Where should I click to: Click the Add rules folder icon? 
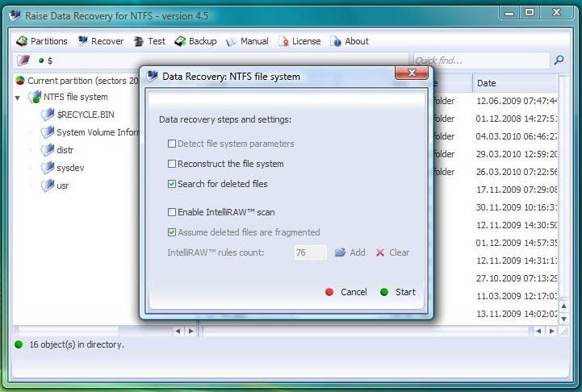coord(341,252)
